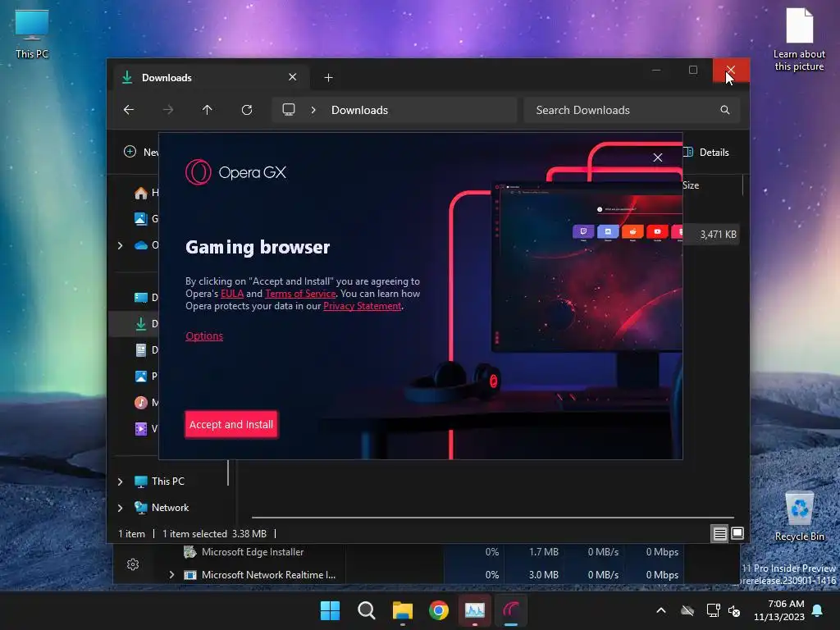Close the Downloads tab
Viewport: 840px width, 630px height.
293,77
